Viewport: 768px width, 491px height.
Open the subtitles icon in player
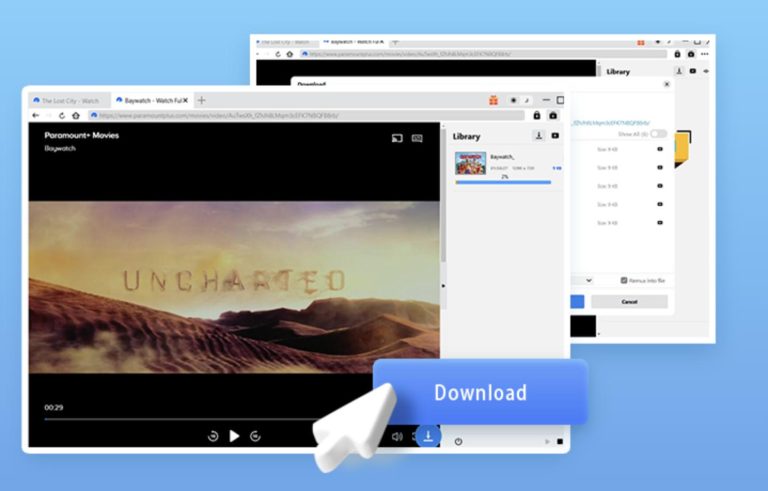pos(417,138)
